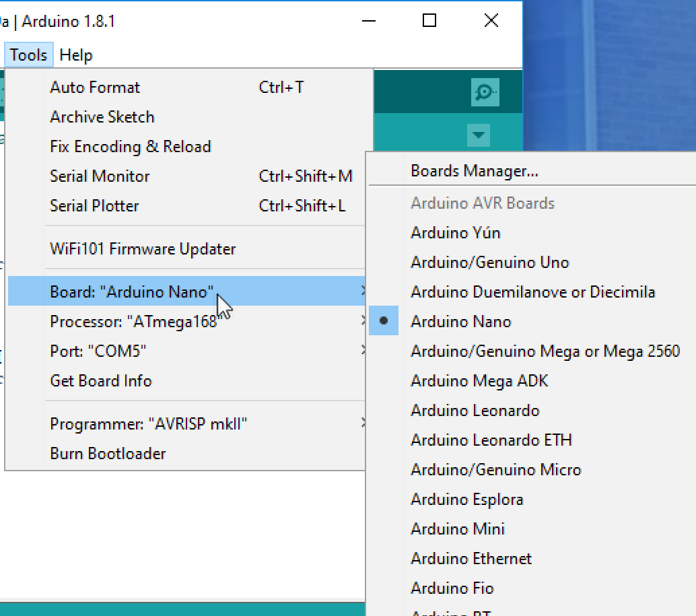Viewport: 696px width, 616px height.
Task: Choose Arduino/Genuino Mega or Mega 2560
Action: (532, 351)
